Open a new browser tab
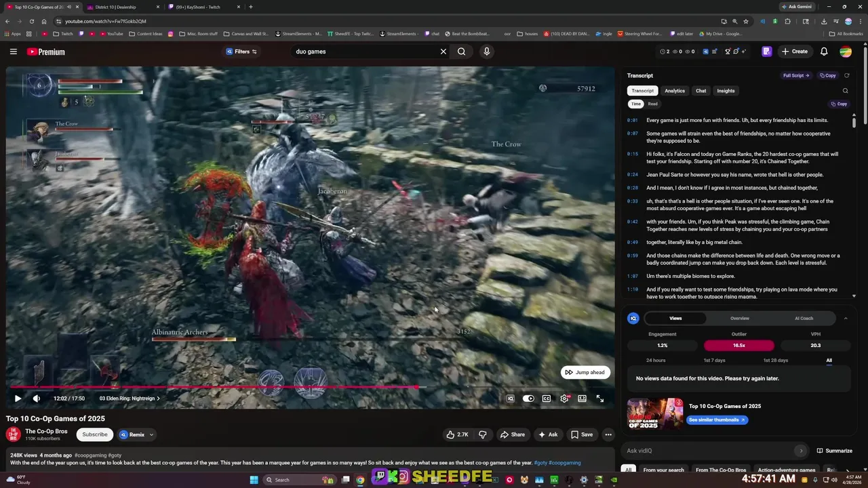Image resolution: width=868 pixels, height=488 pixels. (251, 7)
